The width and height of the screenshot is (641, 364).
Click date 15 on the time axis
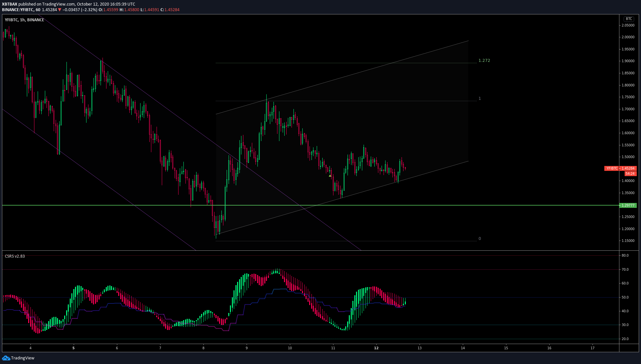click(x=506, y=348)
